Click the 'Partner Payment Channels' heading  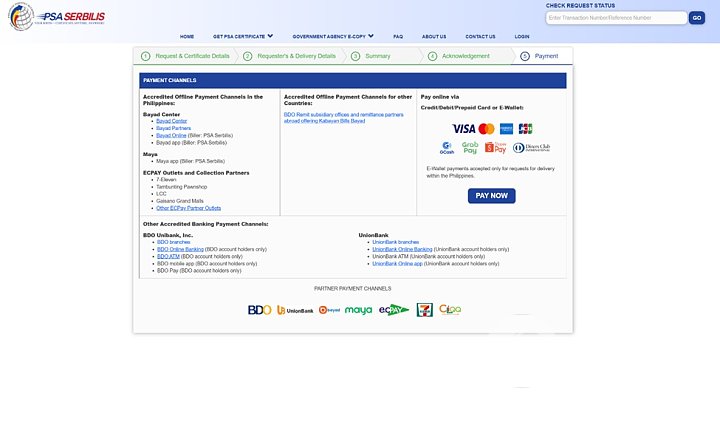[352, 289]
